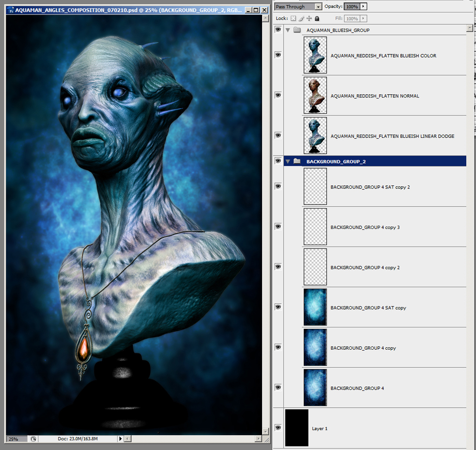Open the status bar Doc info arrow menu
Image resolution: width=476 pixels, height=450 pixels.
point(120,438)
